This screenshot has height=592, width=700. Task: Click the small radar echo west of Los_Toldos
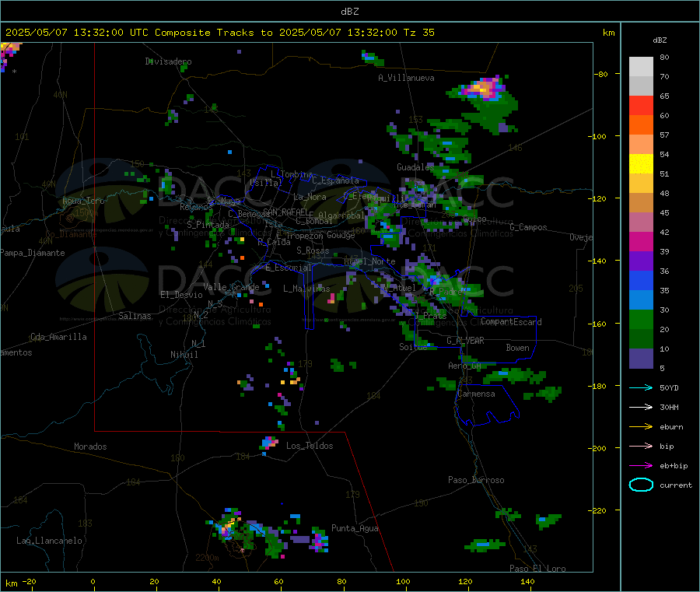coord(268,443)
